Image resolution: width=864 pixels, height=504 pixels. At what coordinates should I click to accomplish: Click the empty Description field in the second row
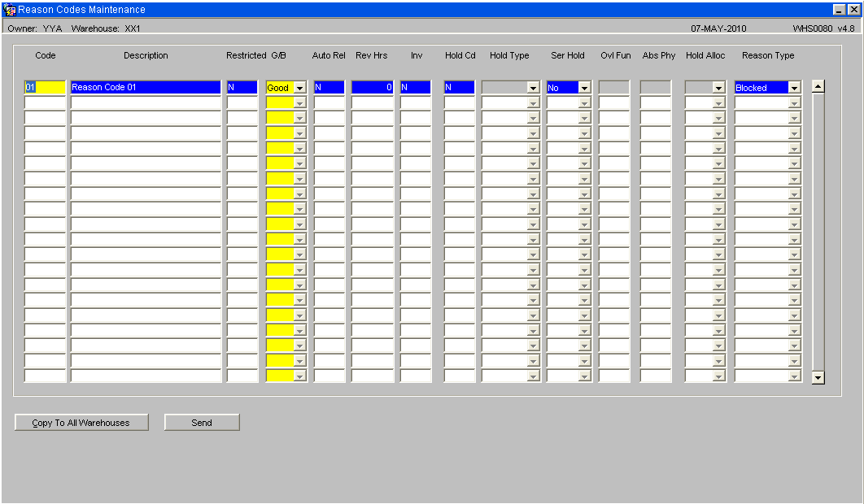click(x=146, y=102)
